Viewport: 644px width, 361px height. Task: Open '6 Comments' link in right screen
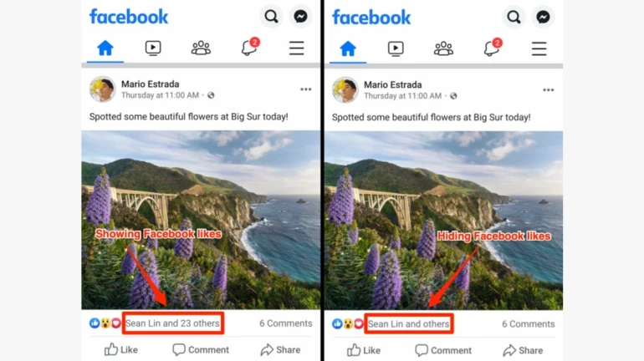529,324
